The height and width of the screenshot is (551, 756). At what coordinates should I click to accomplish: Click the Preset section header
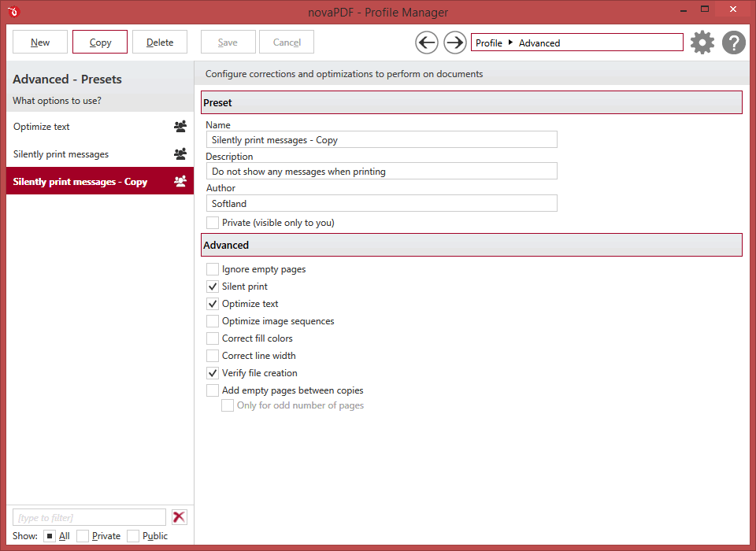coord(472,102)
